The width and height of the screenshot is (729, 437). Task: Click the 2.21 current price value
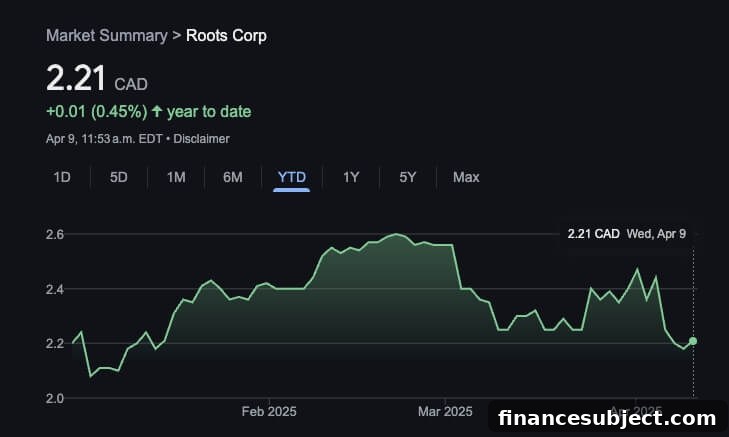click(x=76, y=78)
